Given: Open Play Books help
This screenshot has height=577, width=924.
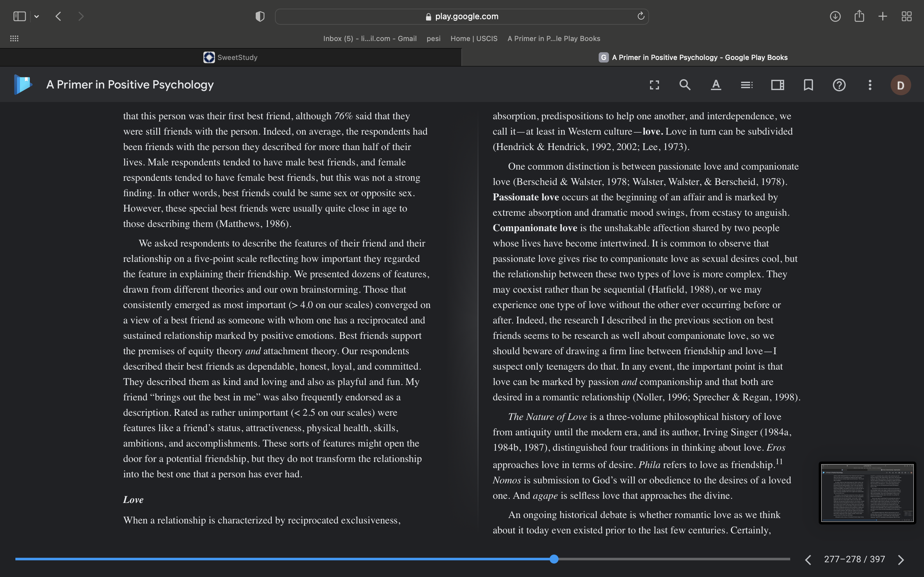Looking at the screenshot, I should coord(839,85).
